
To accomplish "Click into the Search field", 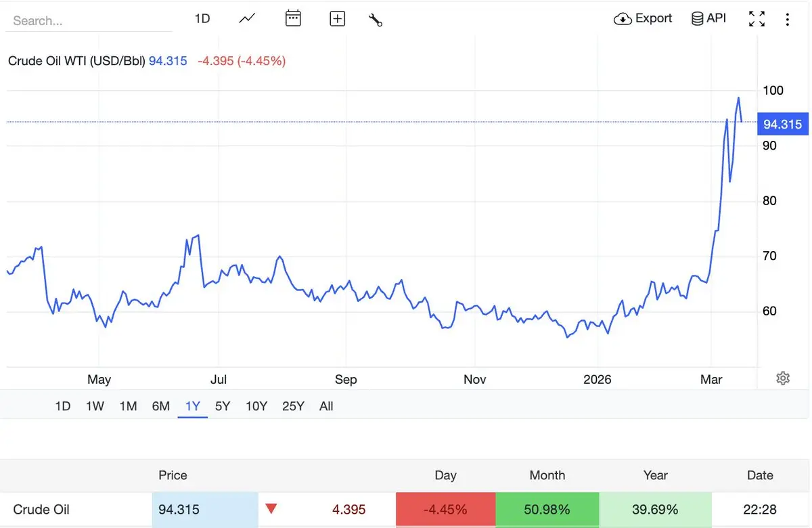I will click(88, 21).
